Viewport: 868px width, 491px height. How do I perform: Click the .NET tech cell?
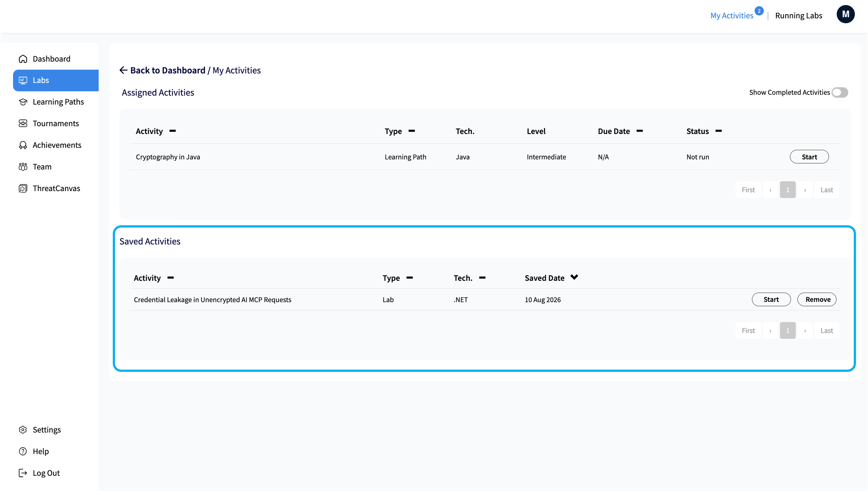[461, 300]
